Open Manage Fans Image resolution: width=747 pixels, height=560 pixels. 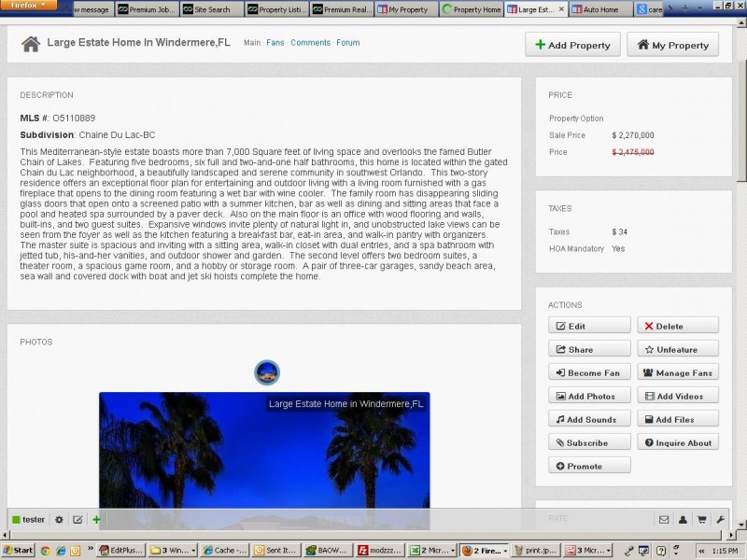(678, 372)
